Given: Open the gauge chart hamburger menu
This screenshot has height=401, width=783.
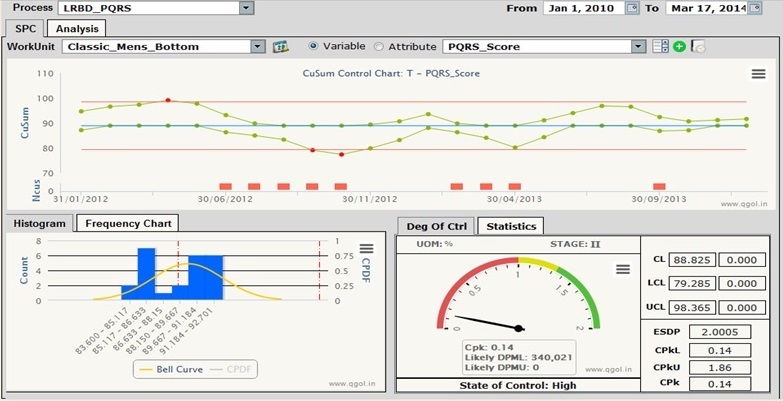Looking at the screenshot, I should (621, 269).
